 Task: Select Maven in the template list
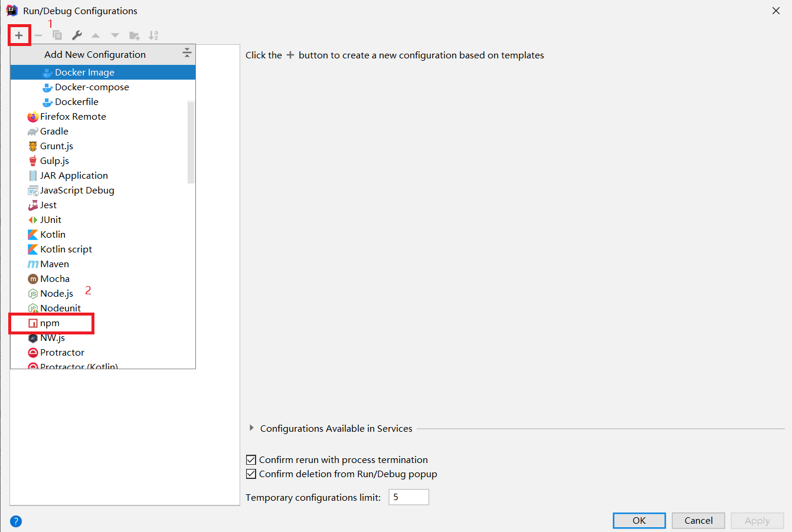pos(103,264)
